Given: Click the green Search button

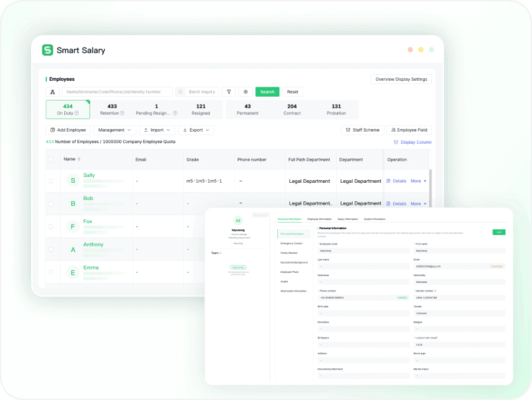Looking at the screenshot, I should (267, 91).
